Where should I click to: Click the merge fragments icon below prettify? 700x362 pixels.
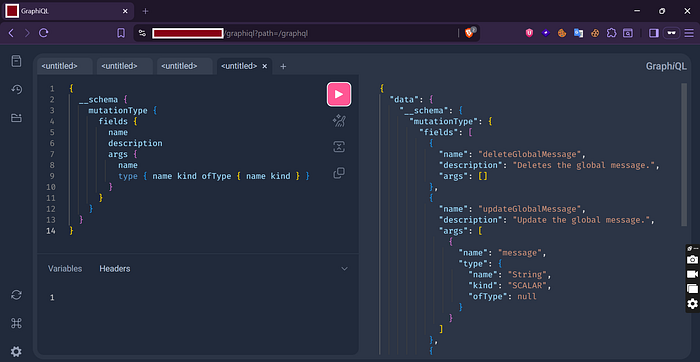[x=339, y=147]
